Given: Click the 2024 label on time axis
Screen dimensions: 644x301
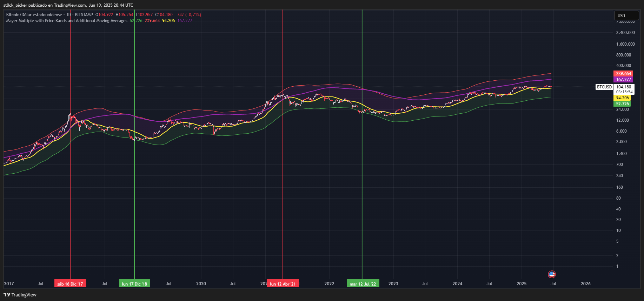Looking at the screenshot, I should pyautogui.click(x=457, y=283).
